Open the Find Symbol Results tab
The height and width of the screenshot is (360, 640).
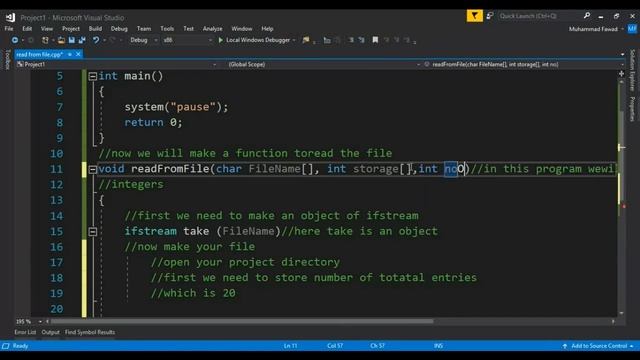click(90, 332)
